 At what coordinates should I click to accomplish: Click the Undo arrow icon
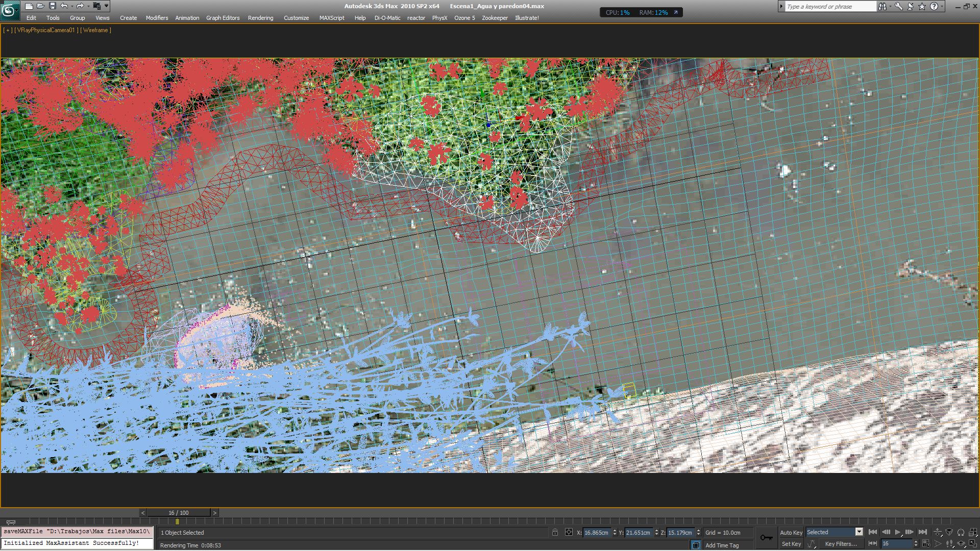point(64,6)
